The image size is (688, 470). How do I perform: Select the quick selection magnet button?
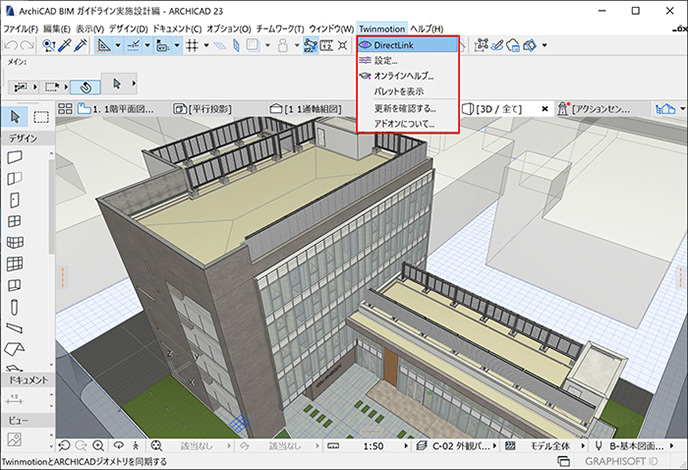86,87
